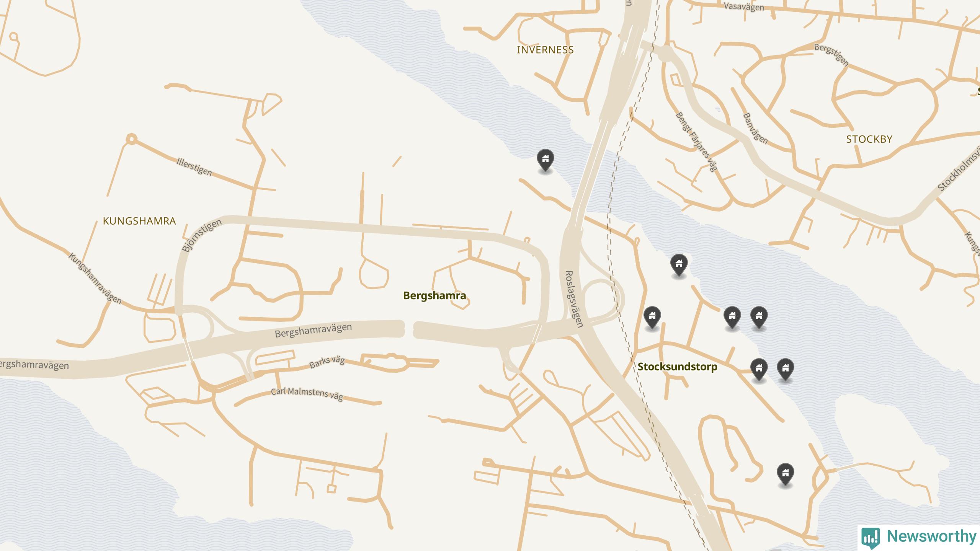The image size is (980, 551).
Task: Click the Carl Malmstens väg street label
Action: coord(307,394)
